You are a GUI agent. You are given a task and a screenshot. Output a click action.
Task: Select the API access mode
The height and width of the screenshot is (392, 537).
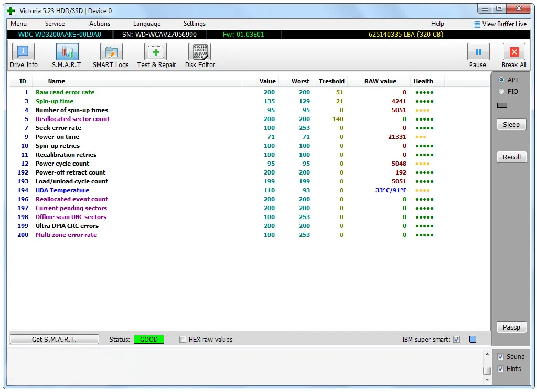point(501,80)
